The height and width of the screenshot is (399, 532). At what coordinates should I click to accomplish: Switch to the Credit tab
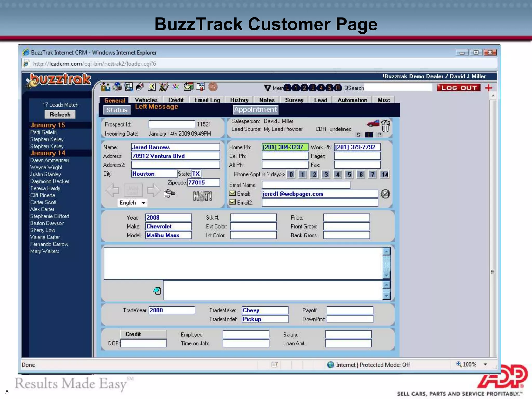(x=176, y=100)
